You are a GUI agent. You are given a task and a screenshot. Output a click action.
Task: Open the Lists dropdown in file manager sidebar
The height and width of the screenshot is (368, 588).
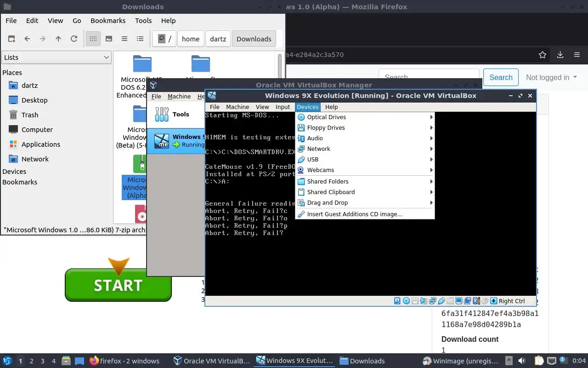[x=57, y=57]
